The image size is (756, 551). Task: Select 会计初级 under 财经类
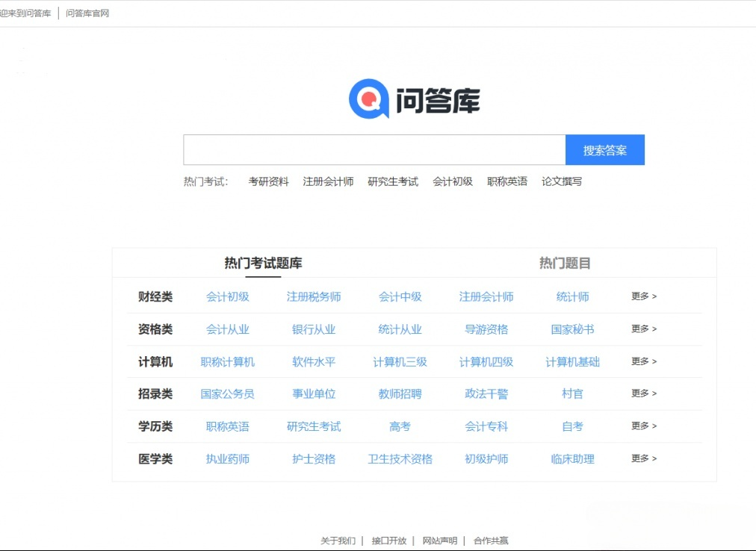click(x=228, y=296)
